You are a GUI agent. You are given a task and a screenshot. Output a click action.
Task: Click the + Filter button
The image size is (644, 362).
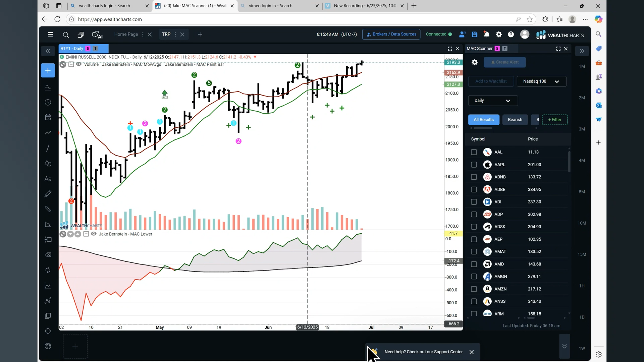click(554, 120)
